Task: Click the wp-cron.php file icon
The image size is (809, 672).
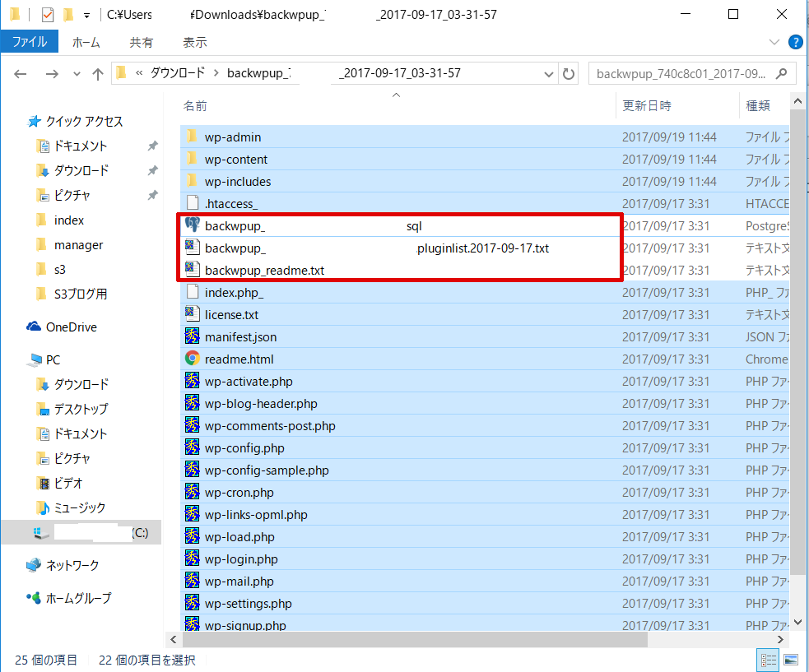Action: [193, 492]
